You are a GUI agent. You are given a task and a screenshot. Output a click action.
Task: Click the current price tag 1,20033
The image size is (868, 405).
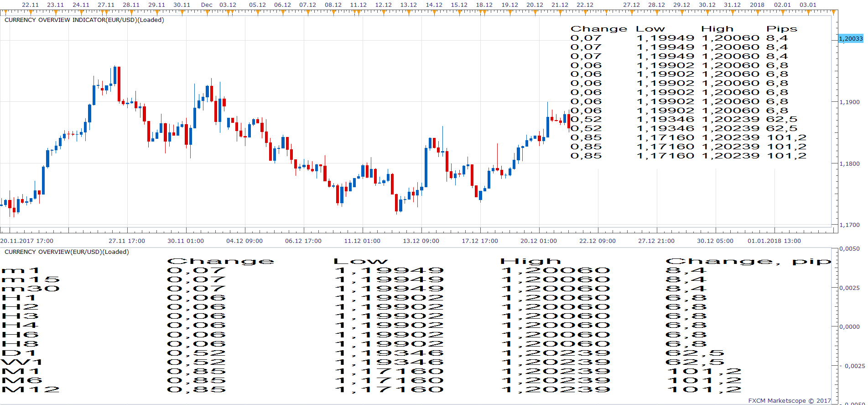(x=851, y=39)
